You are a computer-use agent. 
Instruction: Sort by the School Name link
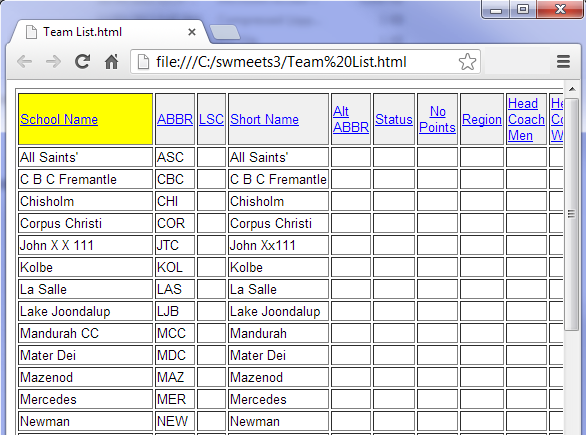pos(59,120)
